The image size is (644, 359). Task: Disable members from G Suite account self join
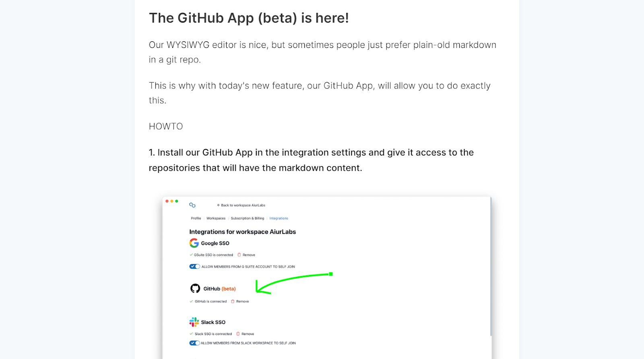point(195,266)
